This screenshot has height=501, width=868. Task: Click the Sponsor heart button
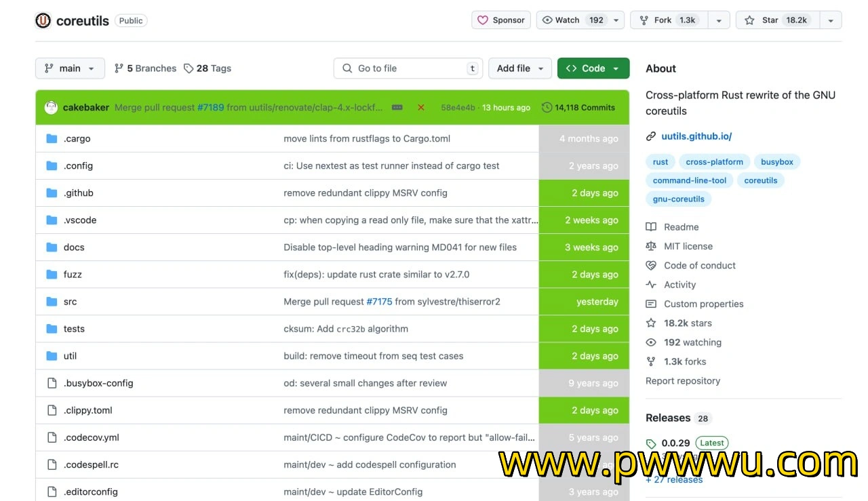(501, 20)
